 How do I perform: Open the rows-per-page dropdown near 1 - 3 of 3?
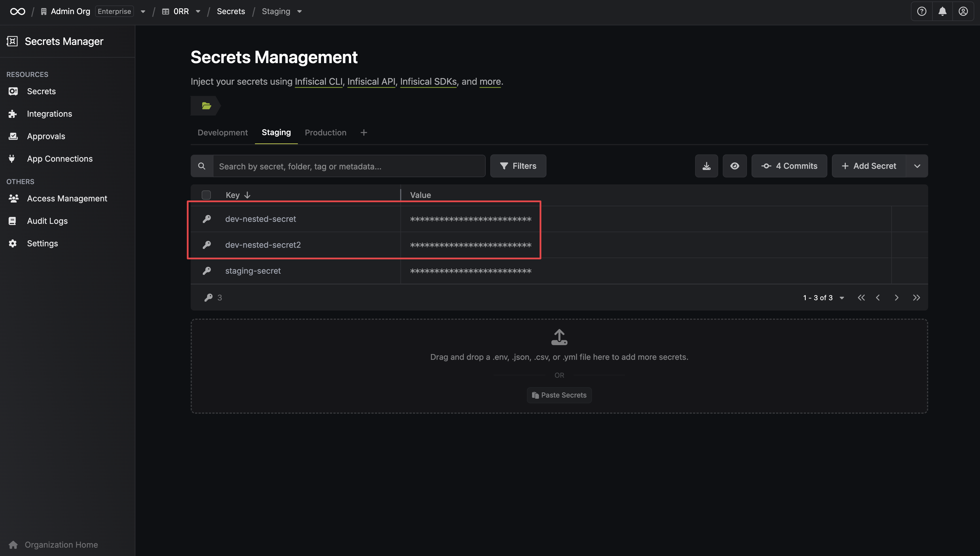point(841,298)
